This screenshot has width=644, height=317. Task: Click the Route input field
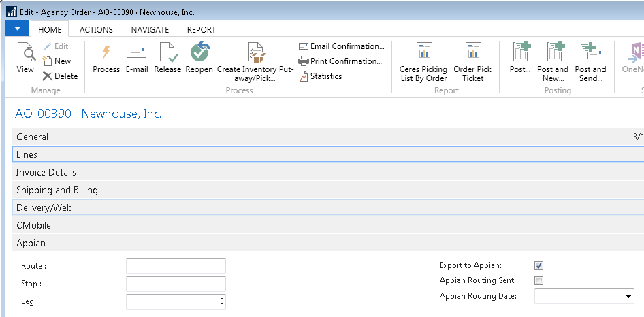click(x=176, y=266)
